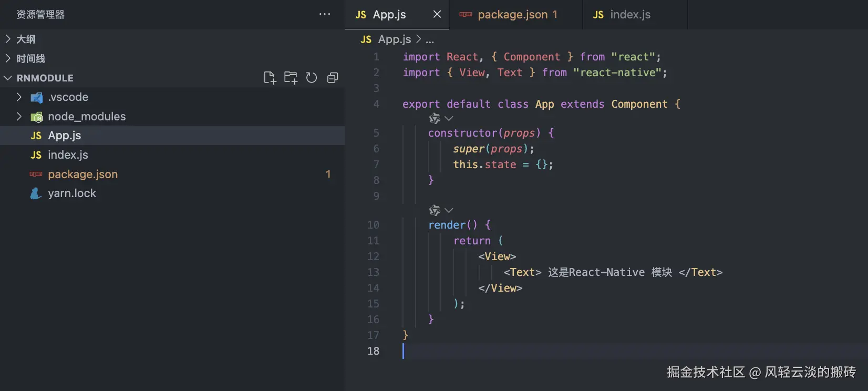The height and width of the screenshot is (391, 868).
Task: Collapse all folders in explorer icon
Action: coord(333,78)
